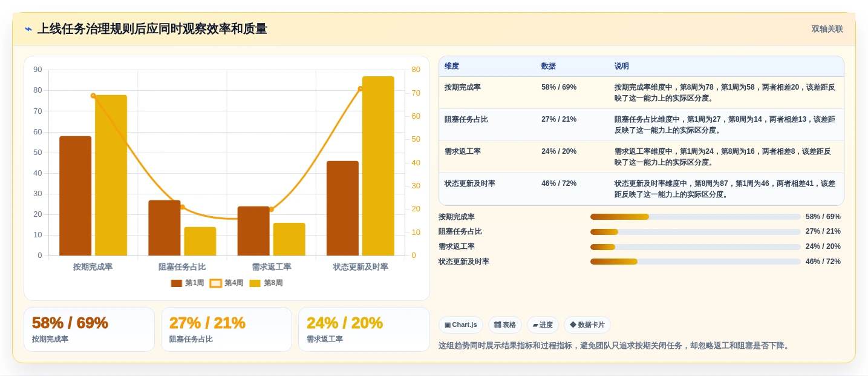The image size is (868, 376).
Task: Click the 说明 column header
Action: pos(622,67)
